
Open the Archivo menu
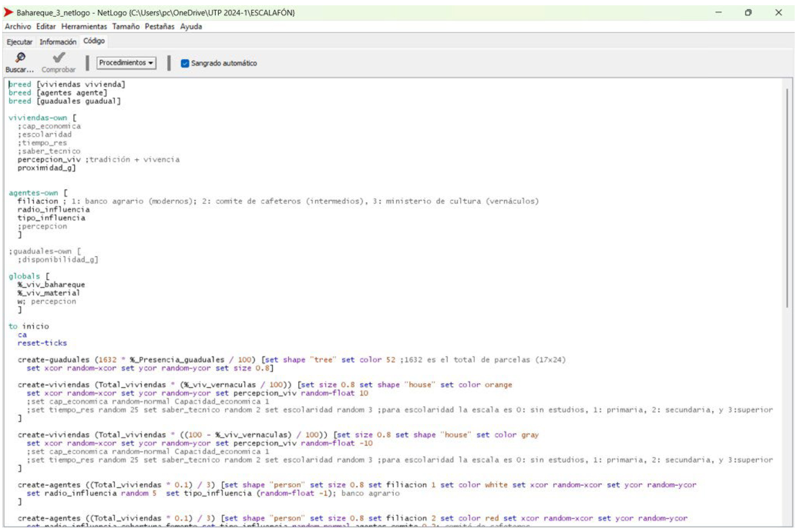point(18,26)
